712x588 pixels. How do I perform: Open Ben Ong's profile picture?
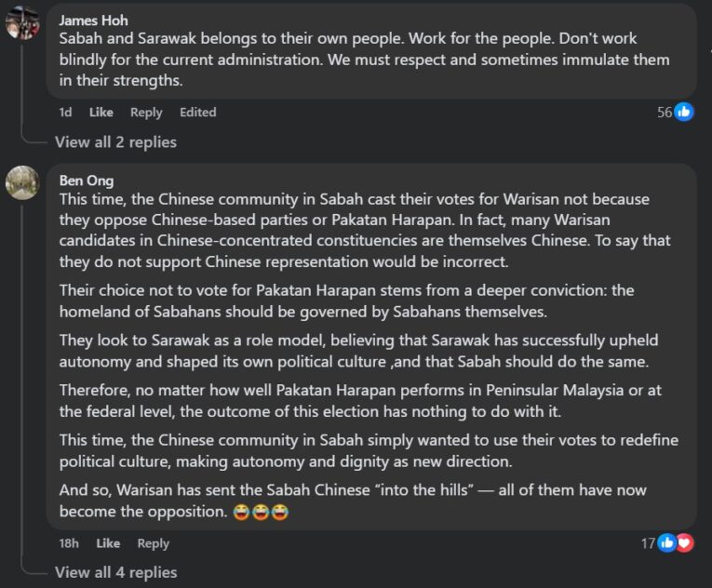click(22, 182)
